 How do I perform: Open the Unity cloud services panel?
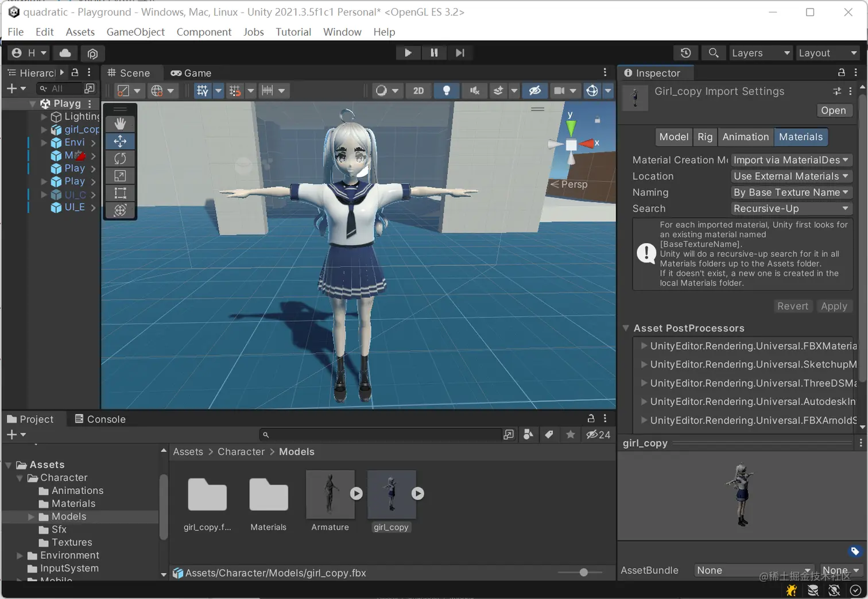64,53
